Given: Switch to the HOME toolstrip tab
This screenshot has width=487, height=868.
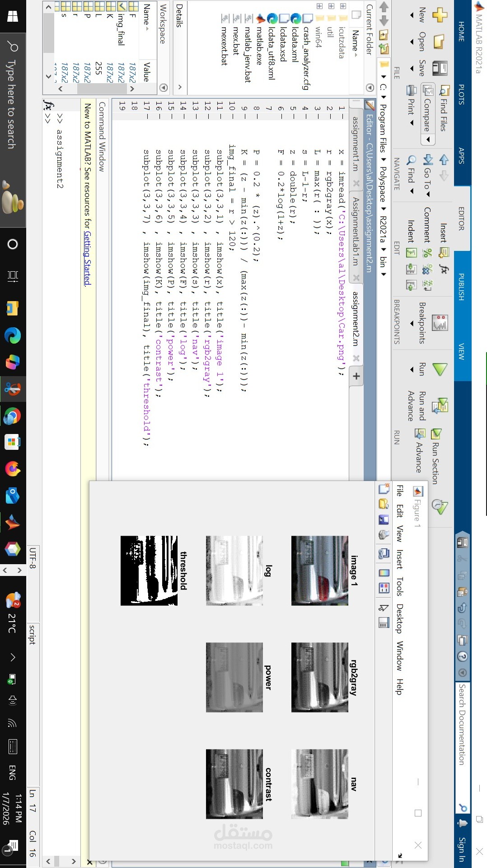Looking at the screenshot, I should point(461,31).
